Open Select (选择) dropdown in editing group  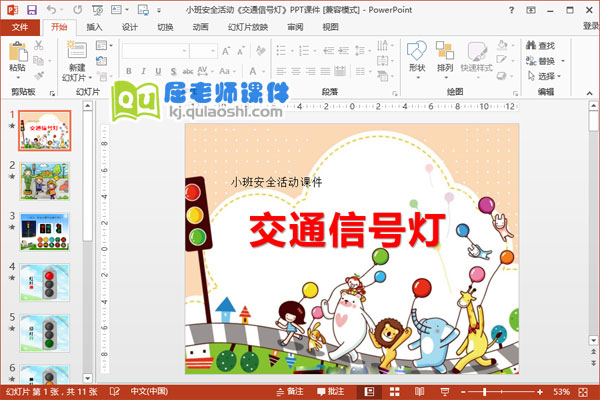[x=545, y=76]
